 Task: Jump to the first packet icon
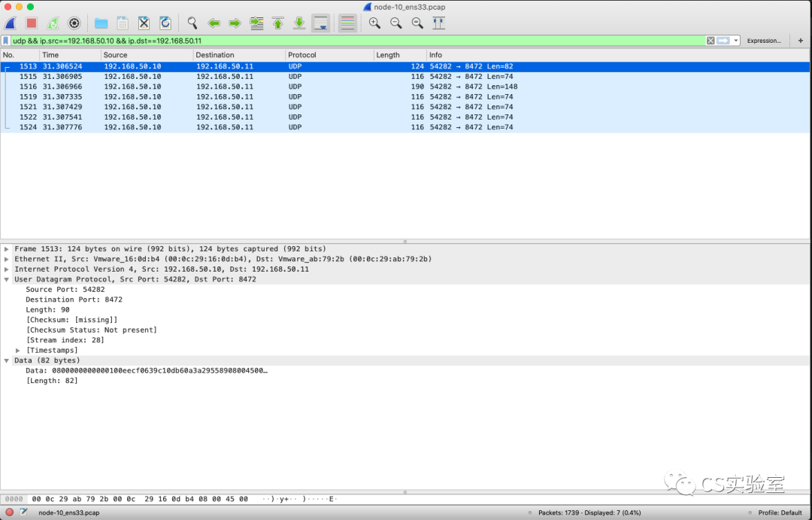278,23
